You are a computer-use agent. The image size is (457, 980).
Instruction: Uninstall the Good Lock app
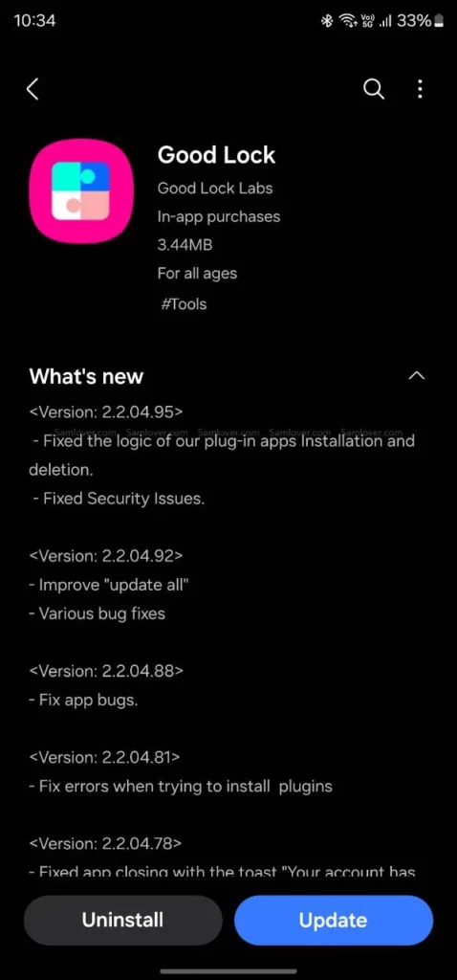(x=123, y=920)
